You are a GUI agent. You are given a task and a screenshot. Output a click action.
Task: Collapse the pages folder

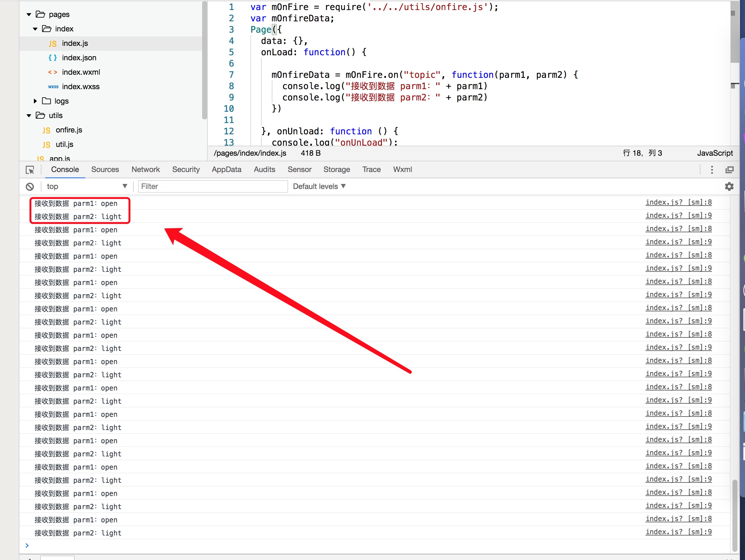pyautogui.click(x=29, y=14)
